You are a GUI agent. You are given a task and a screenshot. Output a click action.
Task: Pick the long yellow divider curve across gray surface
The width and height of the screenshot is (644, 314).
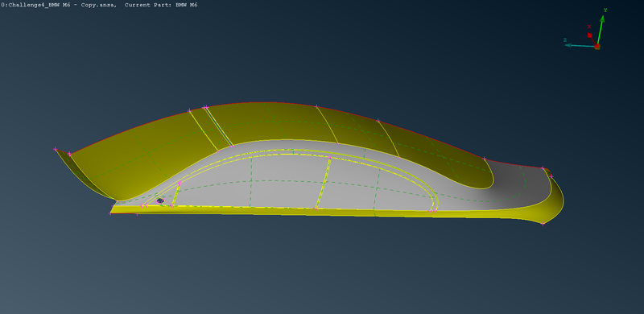coord(323,183)
